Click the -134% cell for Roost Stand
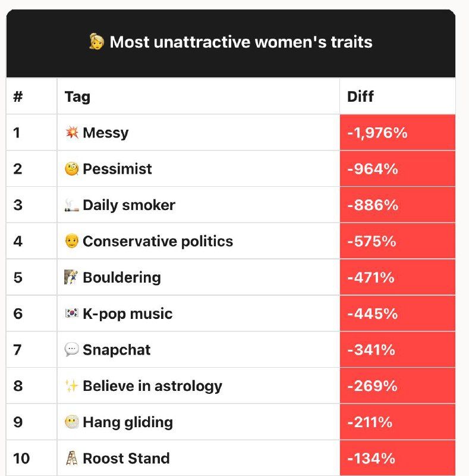469x476 pixels. point(397,459)
